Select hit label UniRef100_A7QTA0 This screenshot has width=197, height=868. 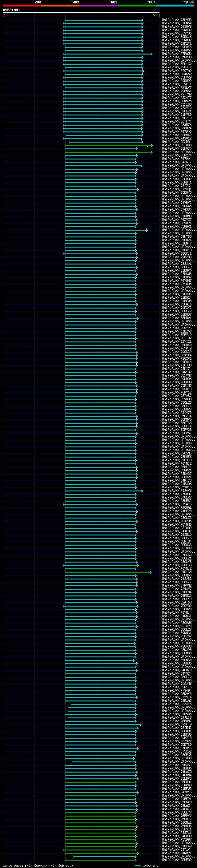[177, 71]
